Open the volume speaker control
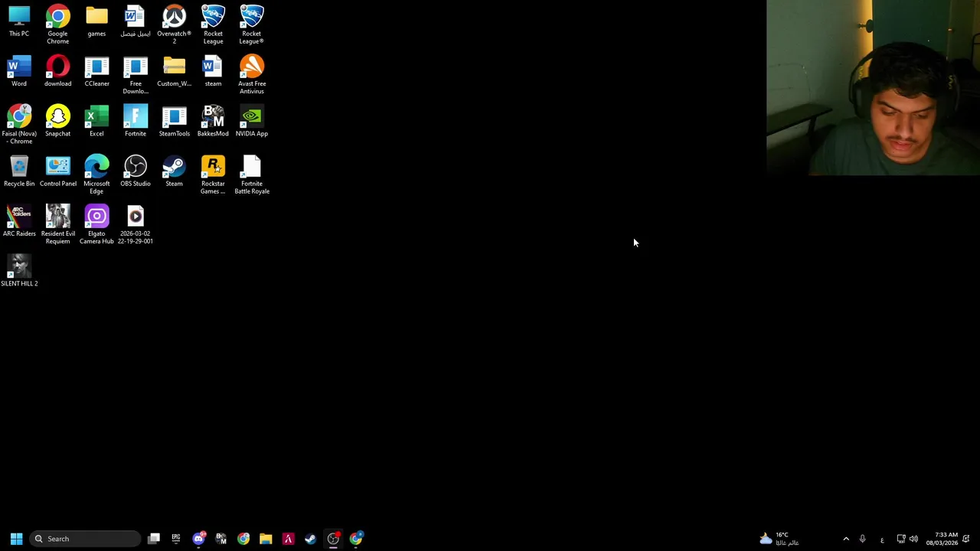The image size is (980, 551). click(x=913, y=539)
